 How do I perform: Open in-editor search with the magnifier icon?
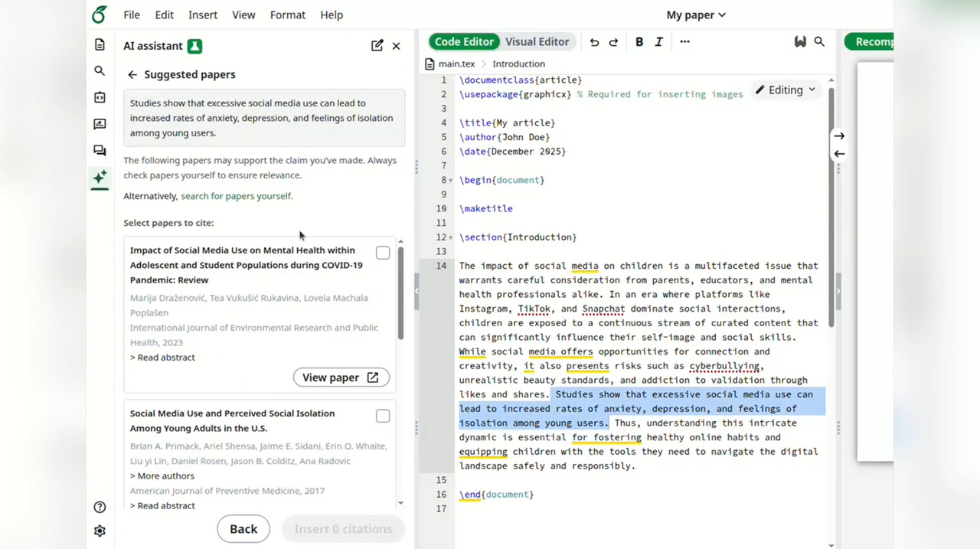819,41
